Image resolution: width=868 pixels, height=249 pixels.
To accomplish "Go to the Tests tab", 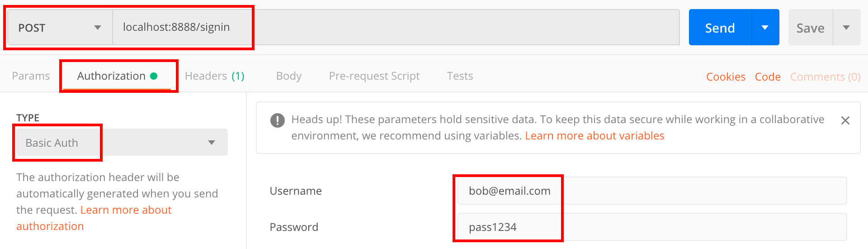I will pyautogui.click(x=460, y=76).
